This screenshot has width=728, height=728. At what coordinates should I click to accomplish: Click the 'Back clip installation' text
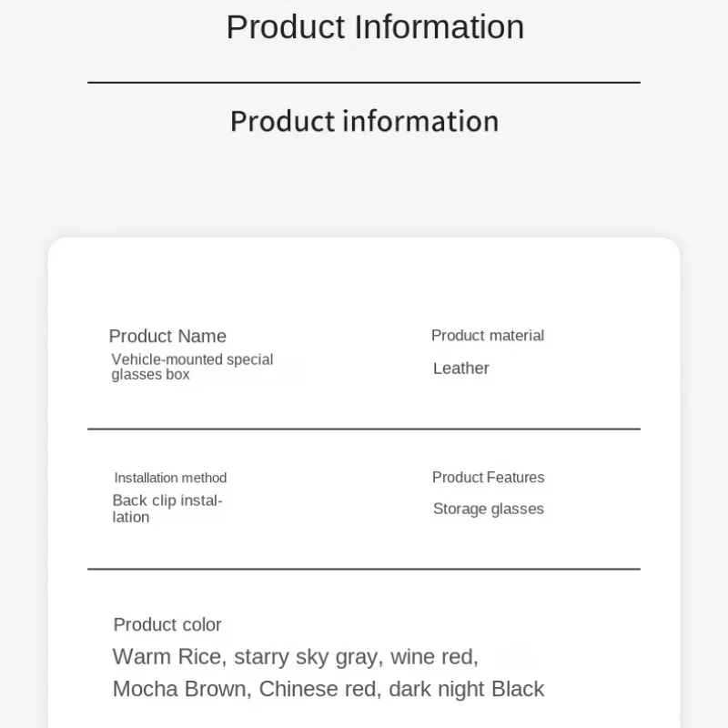tap(167, 509)
